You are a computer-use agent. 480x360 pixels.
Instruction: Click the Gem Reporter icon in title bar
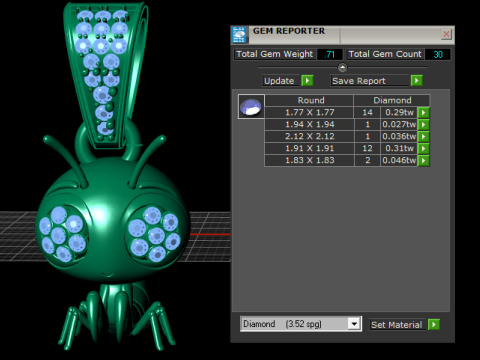click(x=239, y=35)
